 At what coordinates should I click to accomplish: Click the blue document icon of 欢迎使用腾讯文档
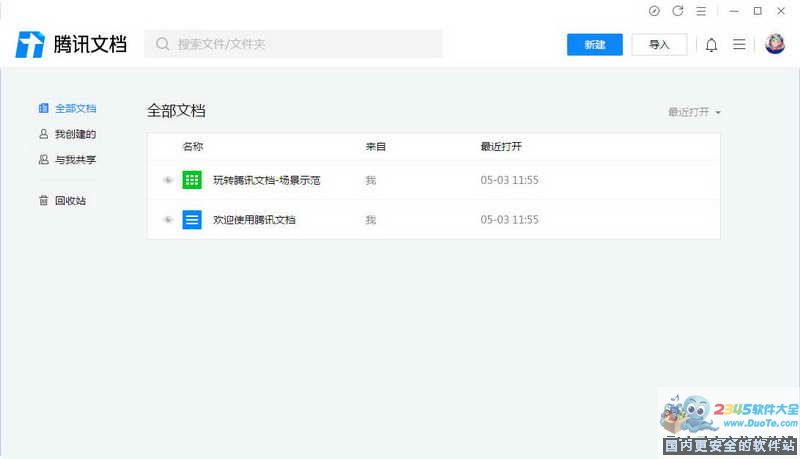pyautogui.click(x=192, y=219)
